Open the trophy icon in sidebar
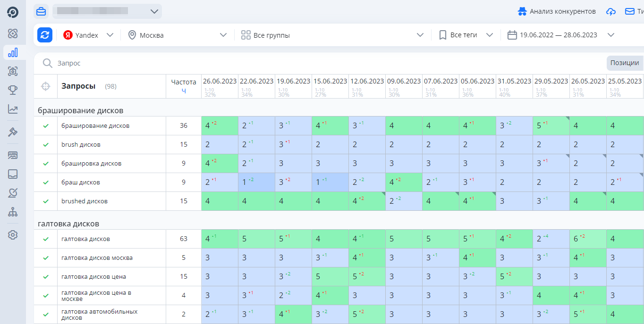Image resolution: width=644 pixels, height=324 pixels. 13,90
